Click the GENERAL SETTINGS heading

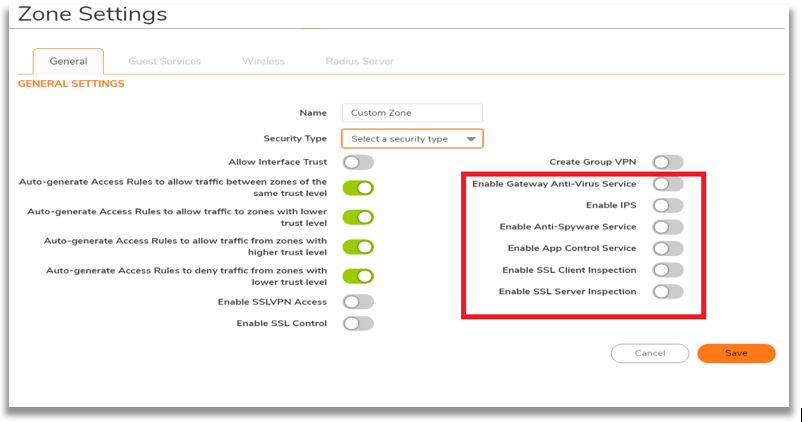[x=71, y=84]
